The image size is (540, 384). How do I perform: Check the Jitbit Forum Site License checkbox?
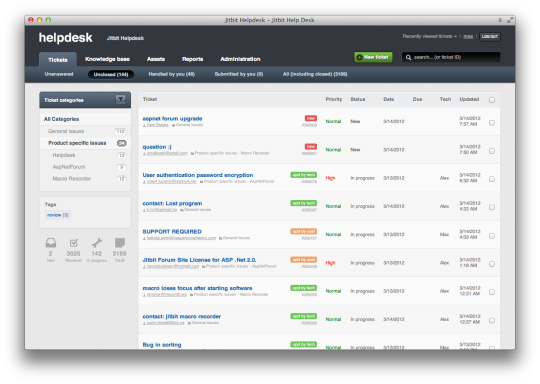point(492,264)
